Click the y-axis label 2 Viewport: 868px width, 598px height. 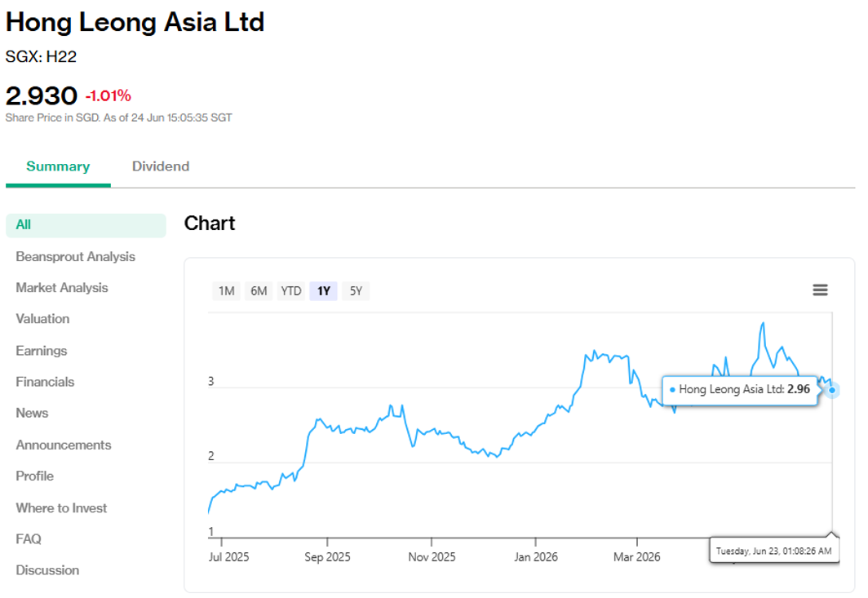click(211, 456)
